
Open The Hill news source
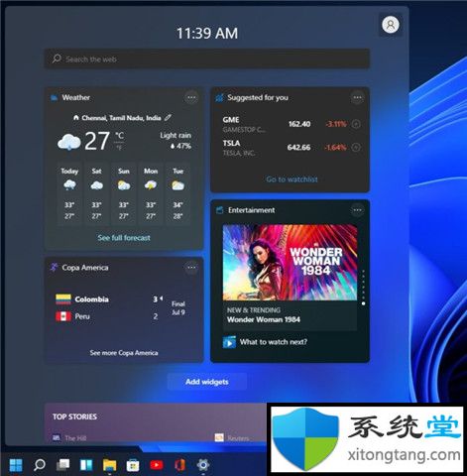tap(69, 438)
